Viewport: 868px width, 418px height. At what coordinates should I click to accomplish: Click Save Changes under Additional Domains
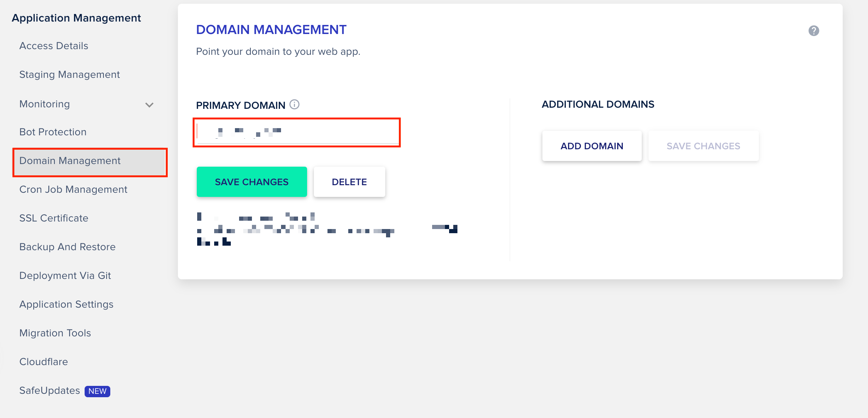click(x=703, y=146)
